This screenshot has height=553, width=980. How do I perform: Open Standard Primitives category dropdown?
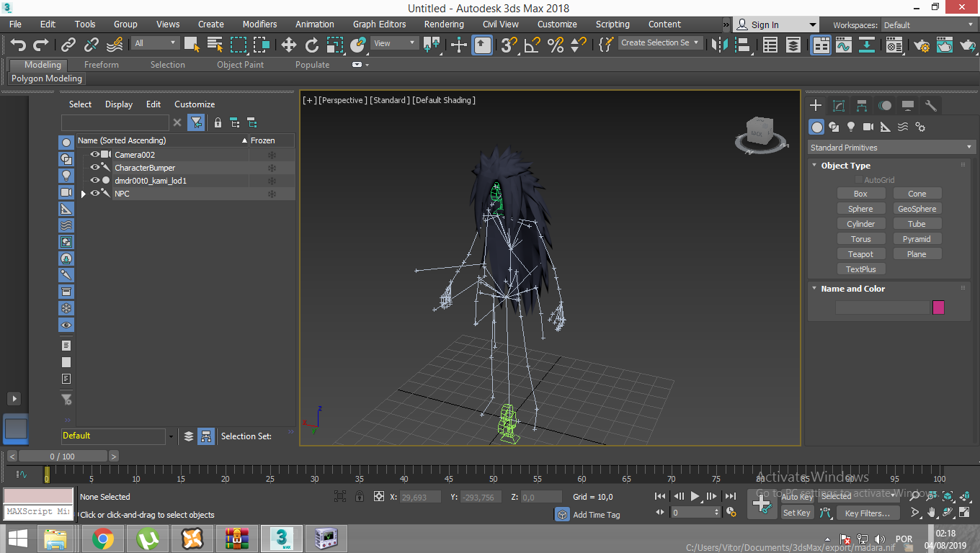(891, 148)
